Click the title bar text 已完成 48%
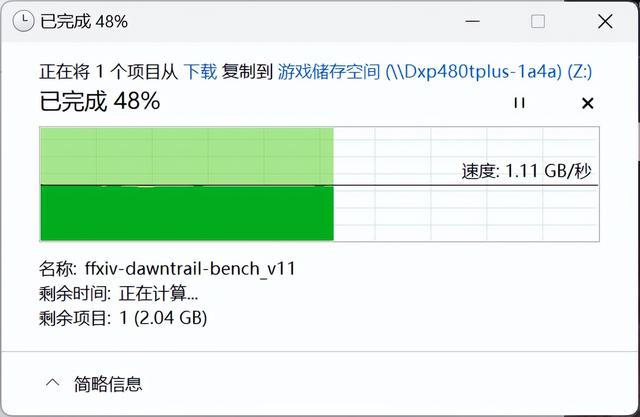 coord(84,21)
